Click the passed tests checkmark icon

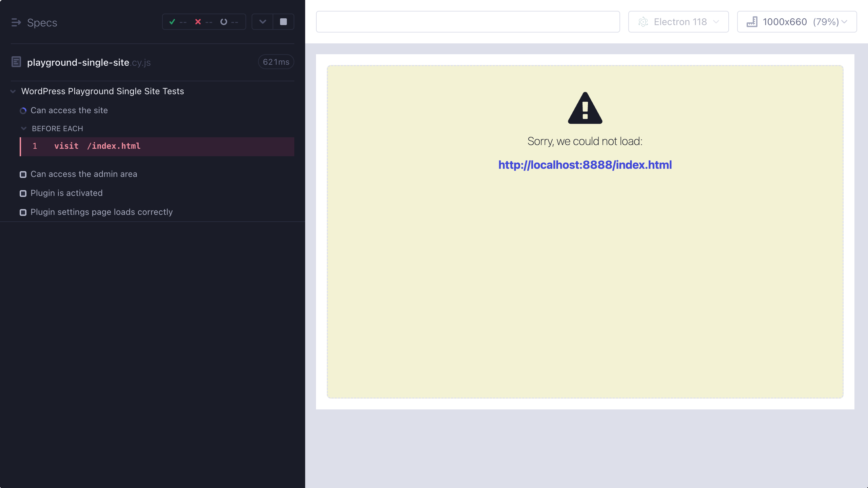click(x=172, y=22)
